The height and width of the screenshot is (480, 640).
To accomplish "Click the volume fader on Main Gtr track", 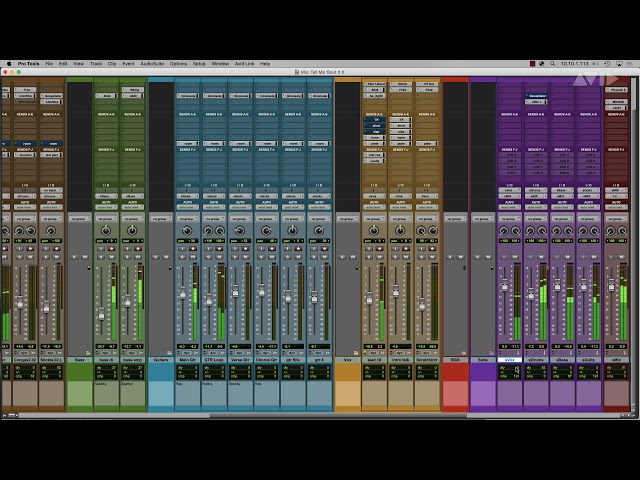I will click(182, 293).
